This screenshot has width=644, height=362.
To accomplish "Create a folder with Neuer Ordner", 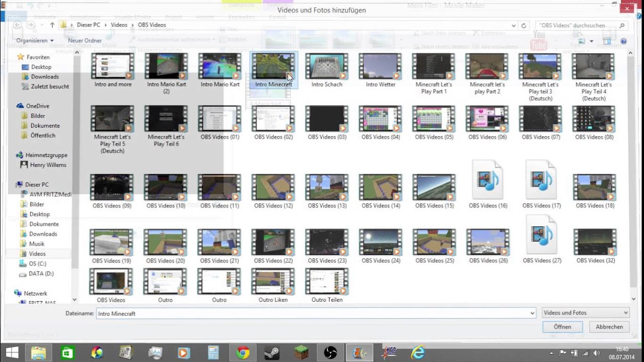I will [x=85, y=40].
